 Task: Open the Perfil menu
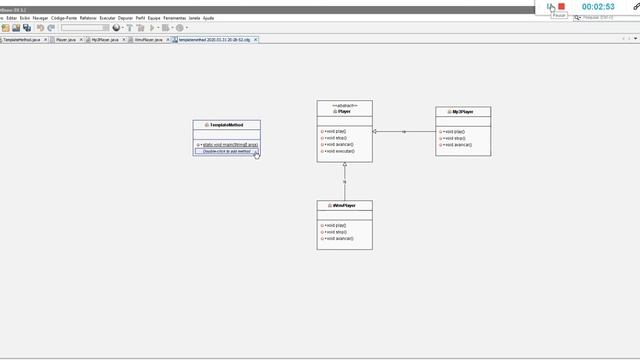(x=140, y=18)
